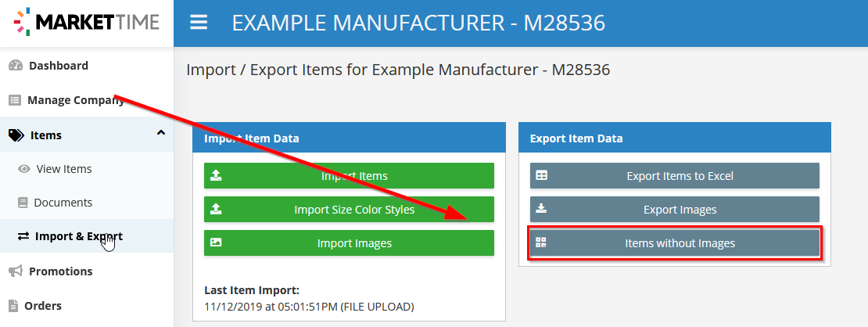Click the Dashboard gauge icon
This screenshot has height=327, width=868.
pos(16,66)
